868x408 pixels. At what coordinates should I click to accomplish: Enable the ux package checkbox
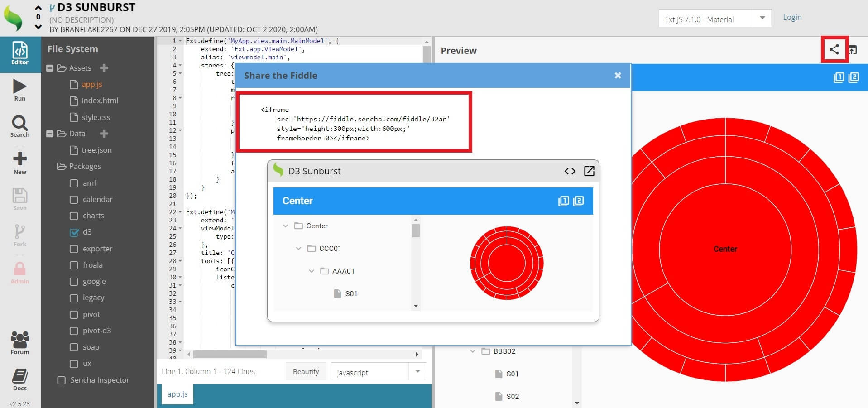pyautogui.click(x=74, y=363)
